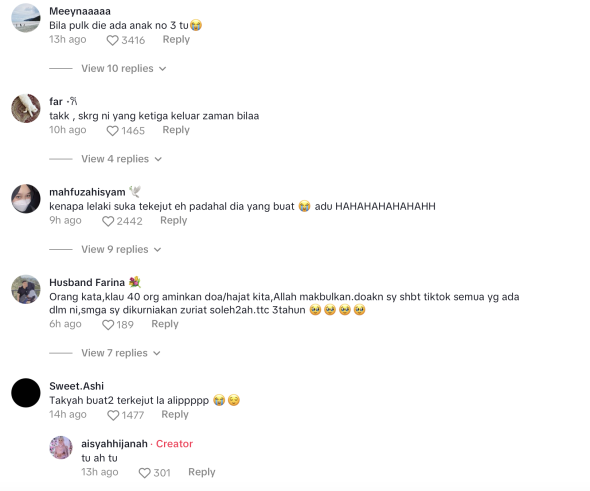This screenshot has width=590, height=491.
Task: Open aisyahhijanah username link
Action: pos(114,444)
